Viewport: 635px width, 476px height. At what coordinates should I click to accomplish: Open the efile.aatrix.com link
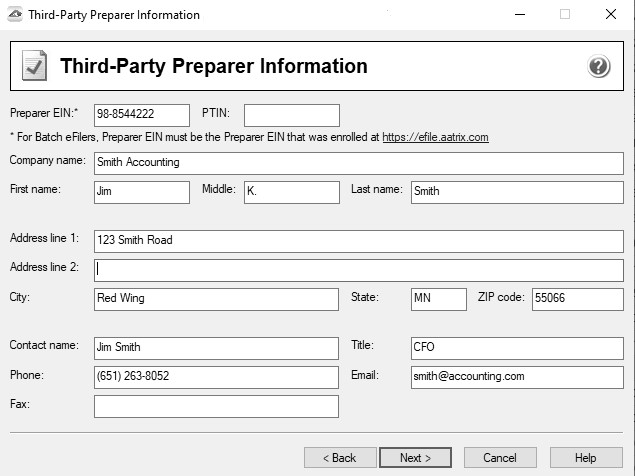pyautogui.click(x=435, y=137)
